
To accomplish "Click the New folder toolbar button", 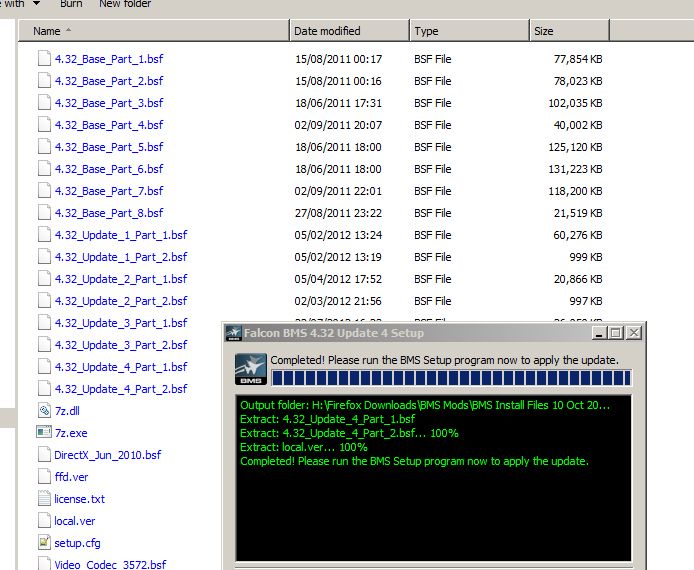I will coord(125,4).
